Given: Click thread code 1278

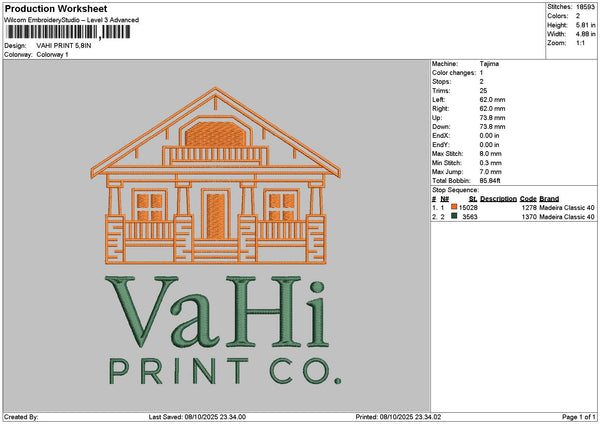Looking at the screenshot, I should [529, 207].
